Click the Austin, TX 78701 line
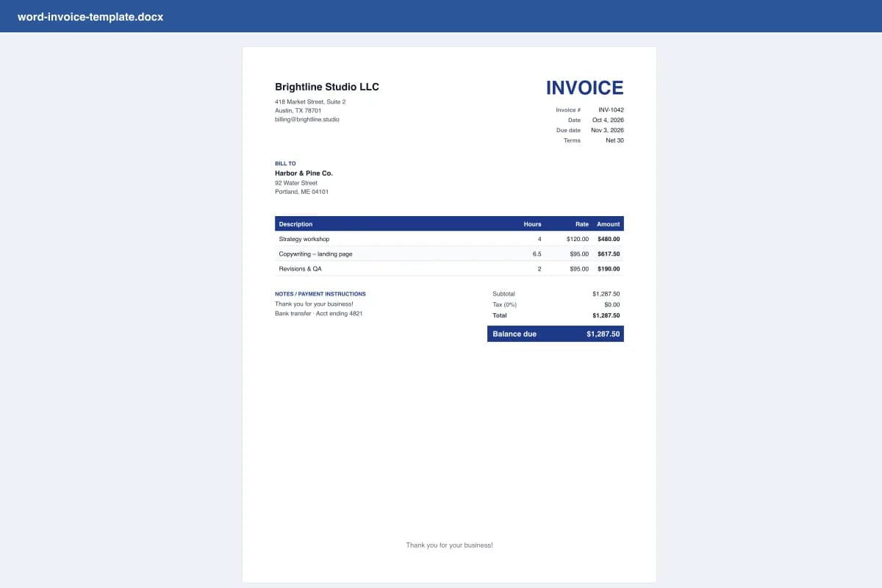Viewport: 882px width, 588px height. pyautogui.click(x=298, y=110)
